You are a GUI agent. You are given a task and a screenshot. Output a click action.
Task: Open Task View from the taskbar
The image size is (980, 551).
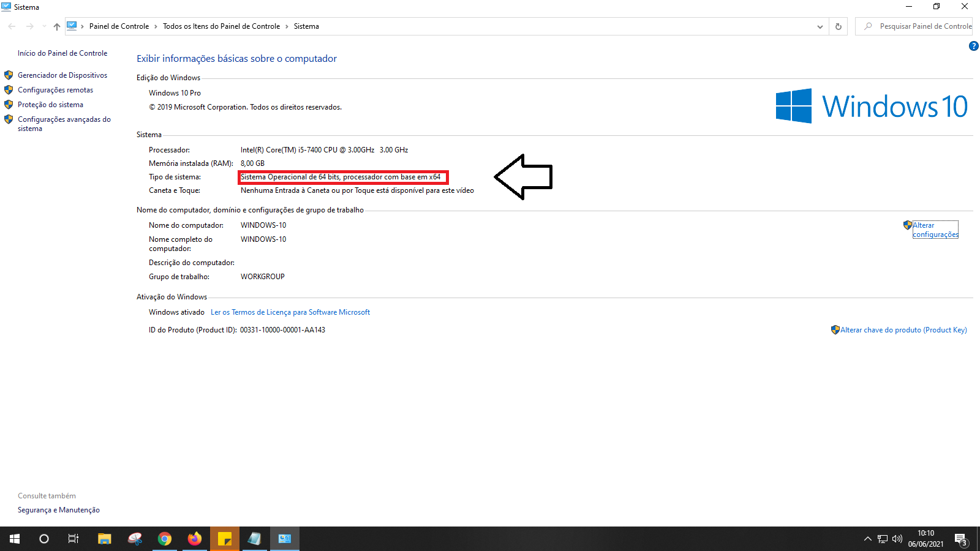[x=73, y=539]
